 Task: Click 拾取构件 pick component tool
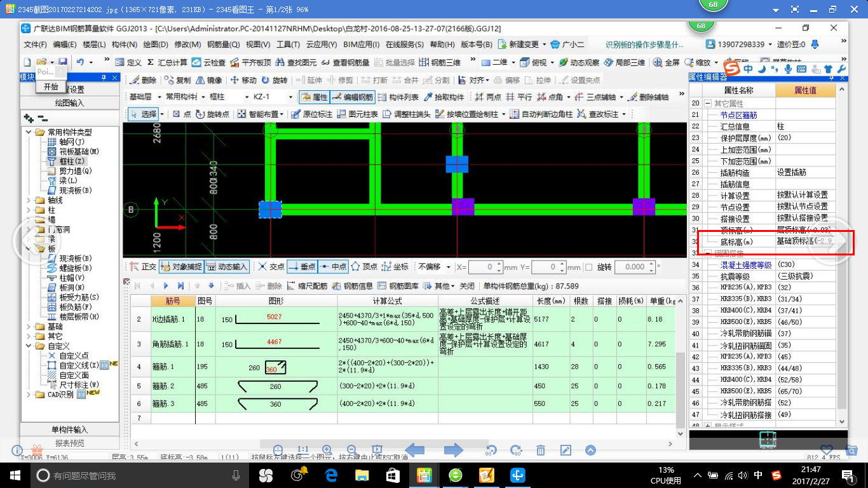point(444,97)
